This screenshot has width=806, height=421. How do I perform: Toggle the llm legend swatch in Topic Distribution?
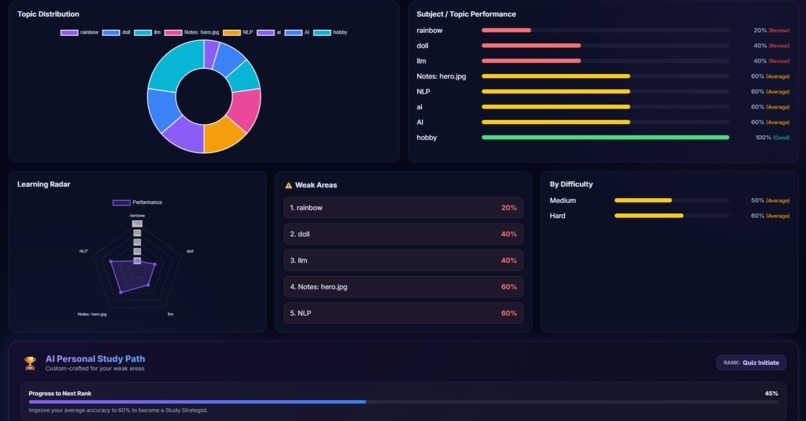pos(143,32)
